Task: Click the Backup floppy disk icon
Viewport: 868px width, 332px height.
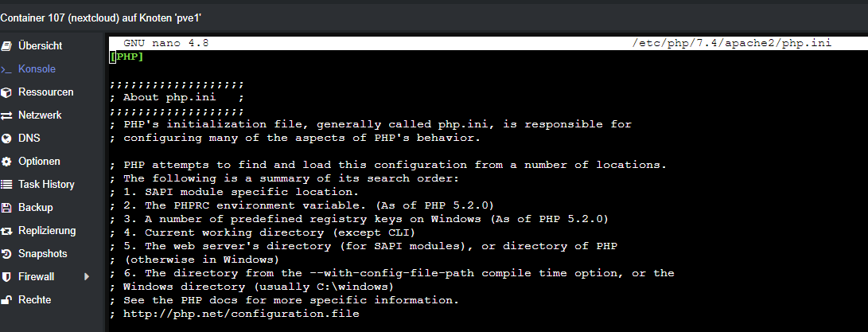Action: 6,208
